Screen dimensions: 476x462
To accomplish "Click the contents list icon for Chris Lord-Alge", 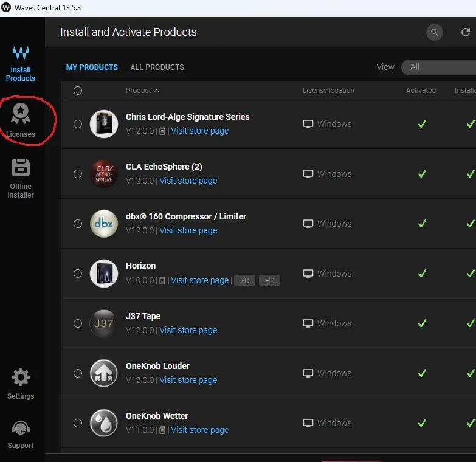I will [162, 131].
